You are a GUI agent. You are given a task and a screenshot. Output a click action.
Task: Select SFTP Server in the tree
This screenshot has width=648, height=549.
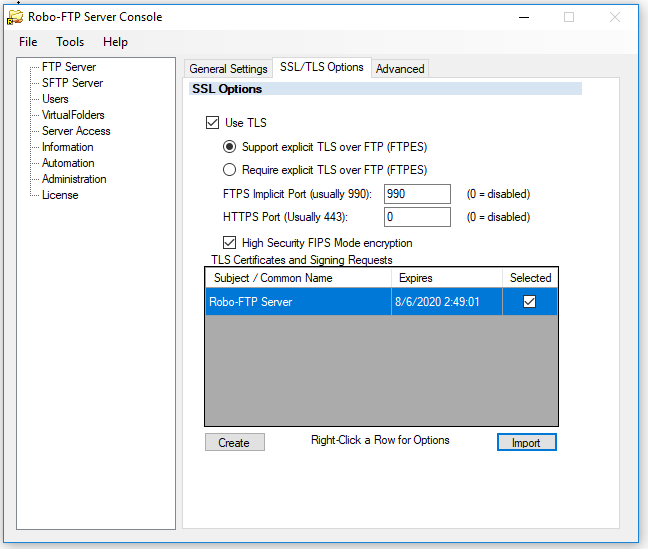(x=72, y=83)
